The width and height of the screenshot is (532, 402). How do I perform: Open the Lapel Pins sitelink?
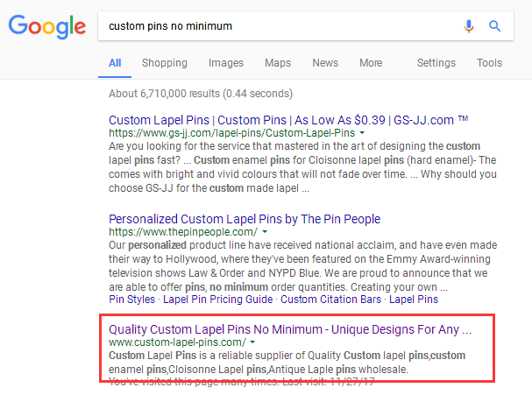pyautogui.click(x=414, y=300)
